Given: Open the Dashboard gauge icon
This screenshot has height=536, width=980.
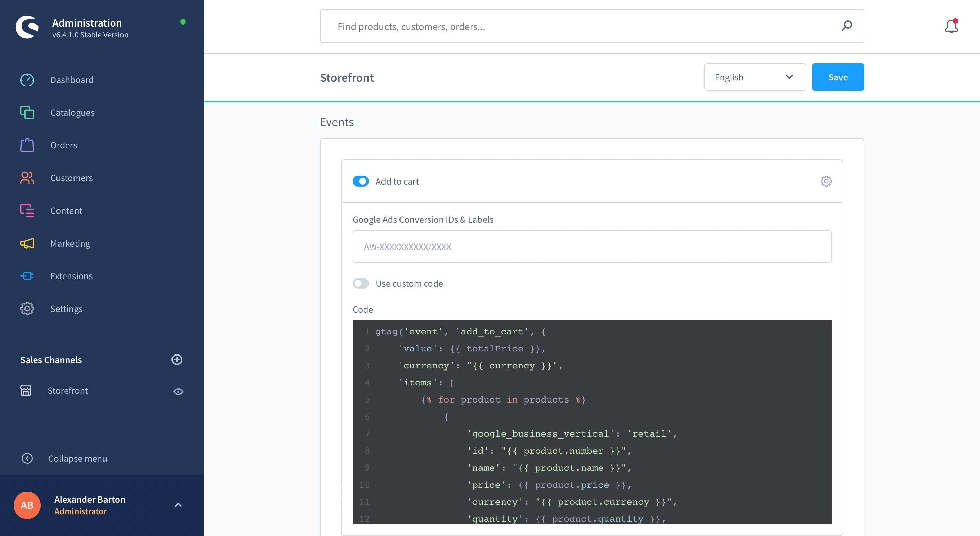Looking at the screenshot, I should [27, 80].
